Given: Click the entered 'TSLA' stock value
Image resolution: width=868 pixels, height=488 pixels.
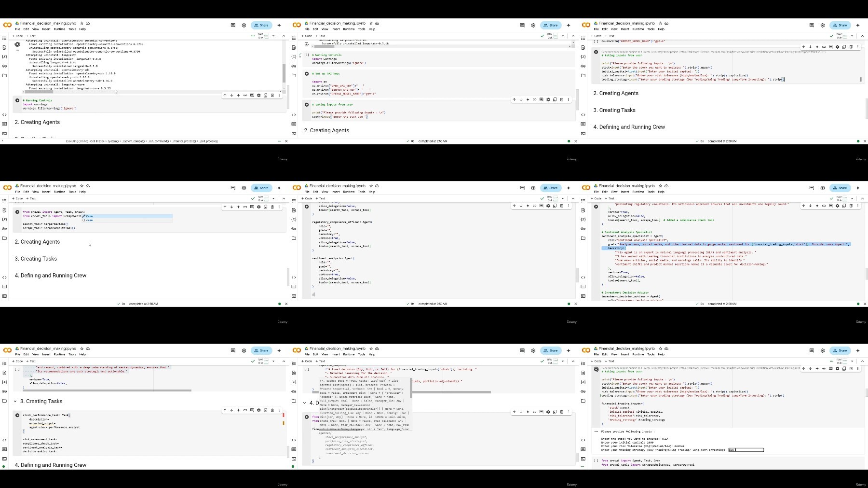Looking at the screenshot, I should click(x=665, y=439).
